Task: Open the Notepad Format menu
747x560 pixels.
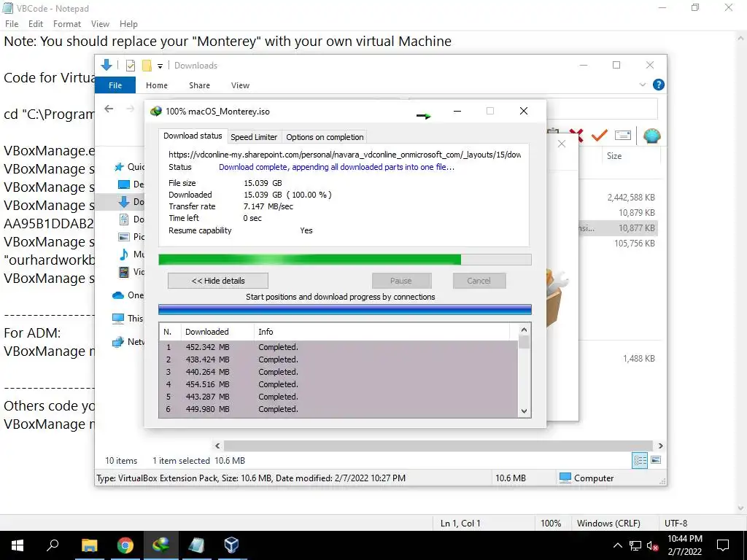Action: [x=67, y=24]
